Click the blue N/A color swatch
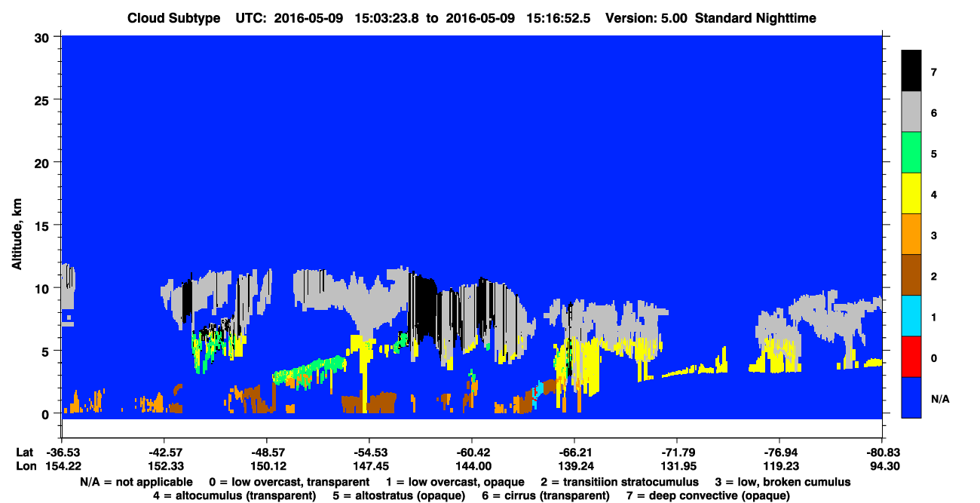Viewport: 980px width, 503px height. [x=911, y=397]
